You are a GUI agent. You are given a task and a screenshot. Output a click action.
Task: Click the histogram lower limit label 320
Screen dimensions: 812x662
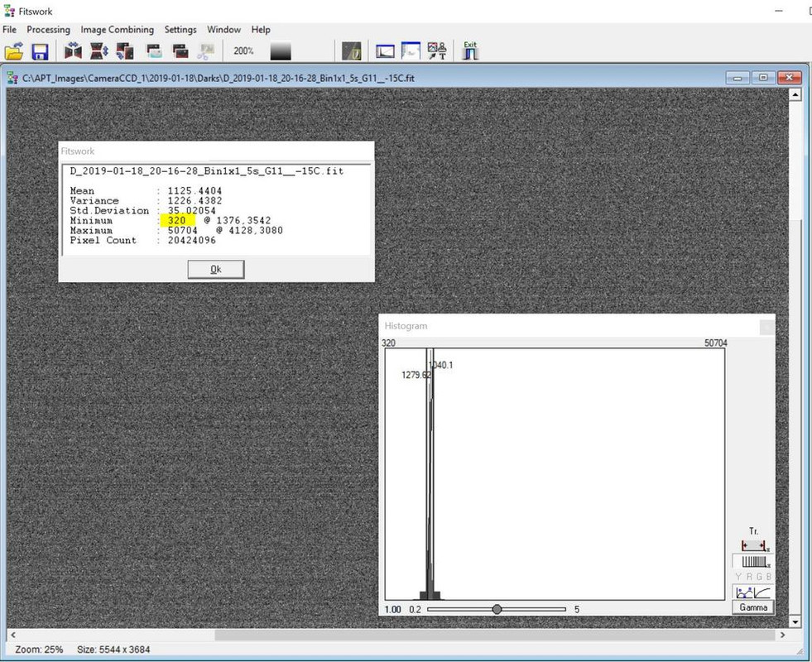tap(388, 343)
